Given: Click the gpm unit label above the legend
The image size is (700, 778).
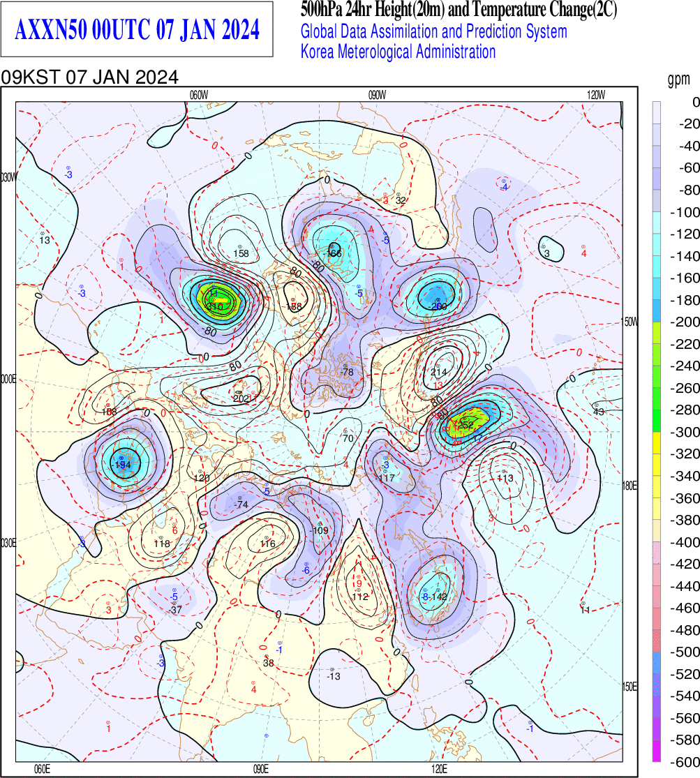Looking at the screenshot, I should click(x=678, y=80).
